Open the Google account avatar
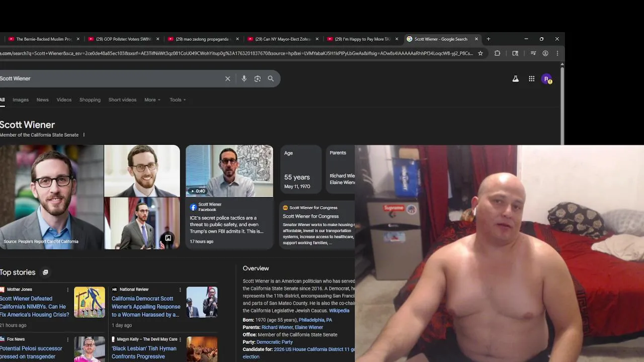This screenshot has width=644, height=362. click(x=546, y=79)
